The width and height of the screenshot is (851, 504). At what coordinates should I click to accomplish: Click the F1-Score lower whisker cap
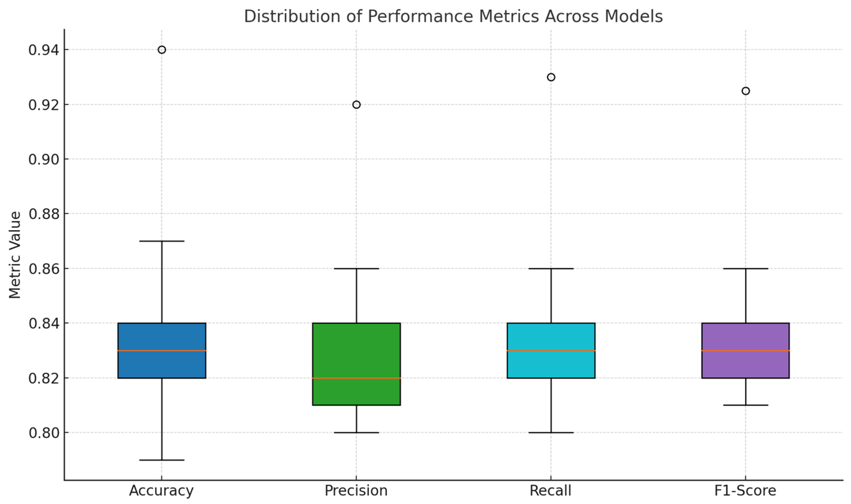point(746,405)
